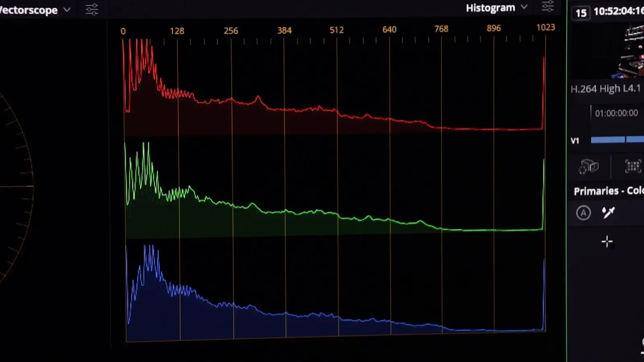Viewport: 644px width, 362px height.
Task: Click the H.264 High L4.1 codec label
Action: (x=605, y=89)
